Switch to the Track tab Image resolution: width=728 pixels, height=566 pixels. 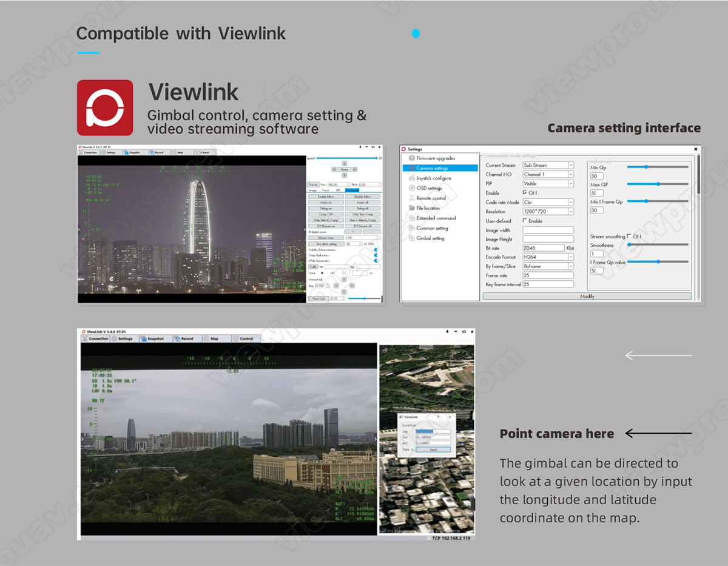point(326,190)
